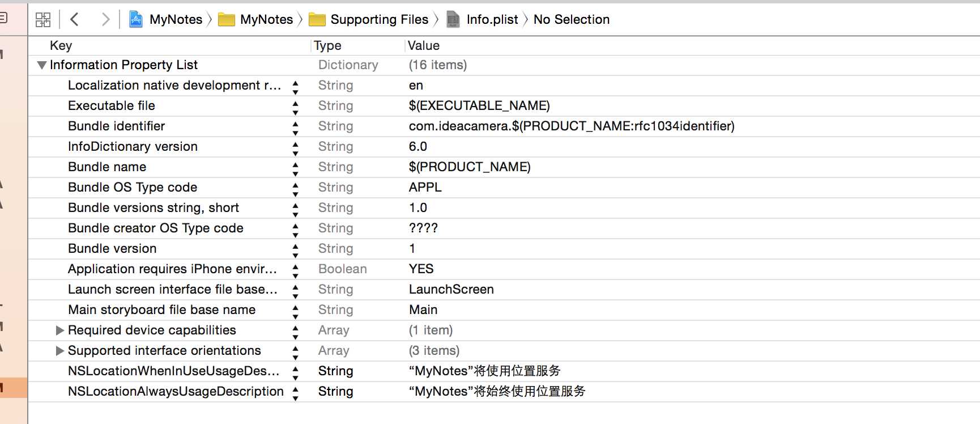Image resolution: width=980 pixels, height=424 pixels.
Task: Open key stepper for Supported interface orientations
Action: (x=295, y=353)
